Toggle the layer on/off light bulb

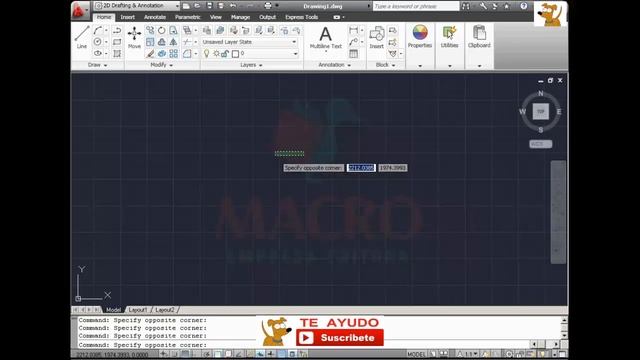207,53
